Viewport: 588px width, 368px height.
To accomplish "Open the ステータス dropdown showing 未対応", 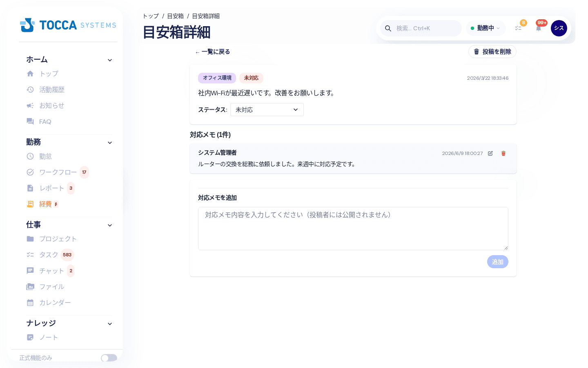I will [x=267, y=110].
